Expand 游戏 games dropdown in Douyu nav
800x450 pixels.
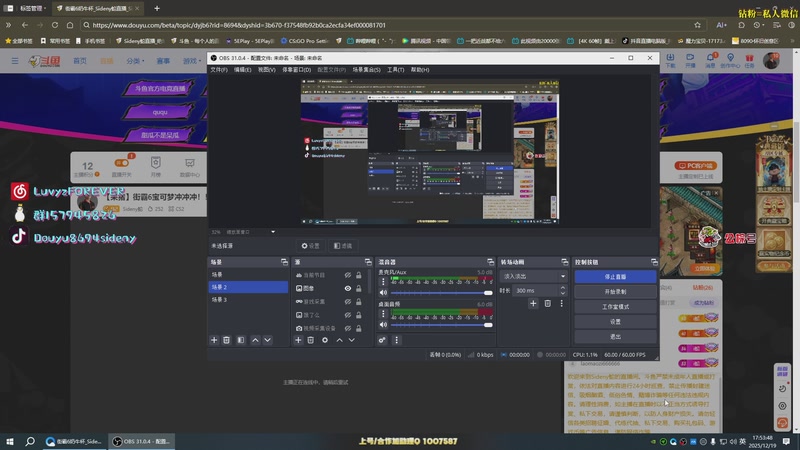pos(192,61)
